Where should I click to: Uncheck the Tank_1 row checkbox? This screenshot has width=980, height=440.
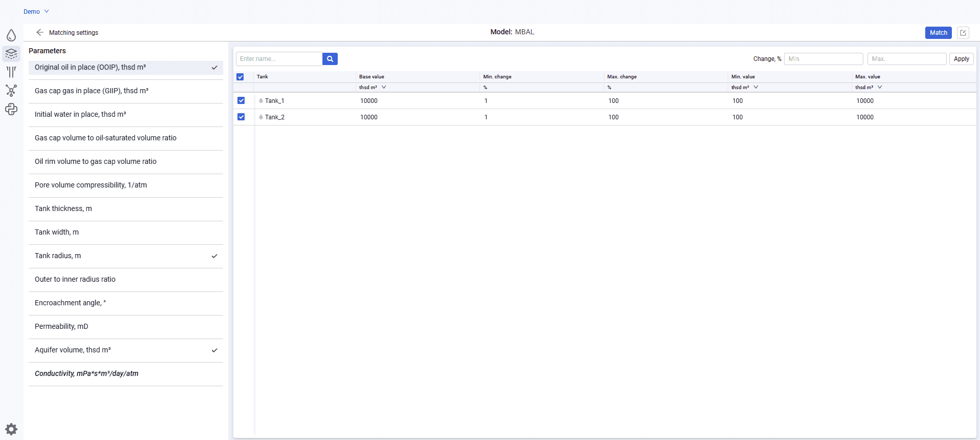(x=241, y=101)
